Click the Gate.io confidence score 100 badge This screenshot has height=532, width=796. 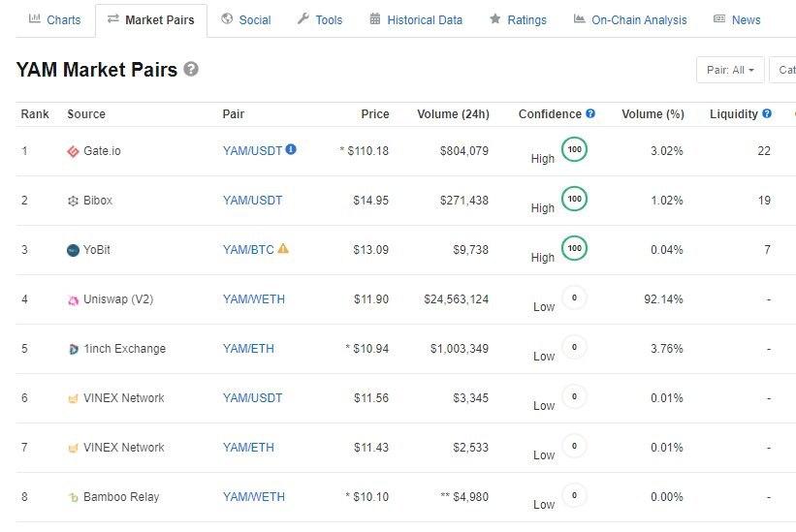click(575, 149)
